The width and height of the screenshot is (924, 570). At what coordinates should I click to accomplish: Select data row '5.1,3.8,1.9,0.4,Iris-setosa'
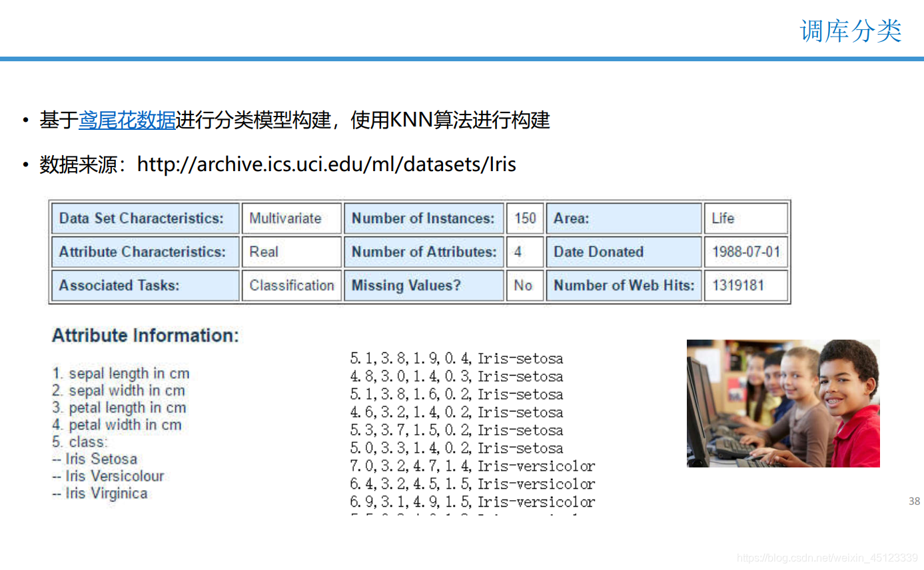click(x=456, y=358)
